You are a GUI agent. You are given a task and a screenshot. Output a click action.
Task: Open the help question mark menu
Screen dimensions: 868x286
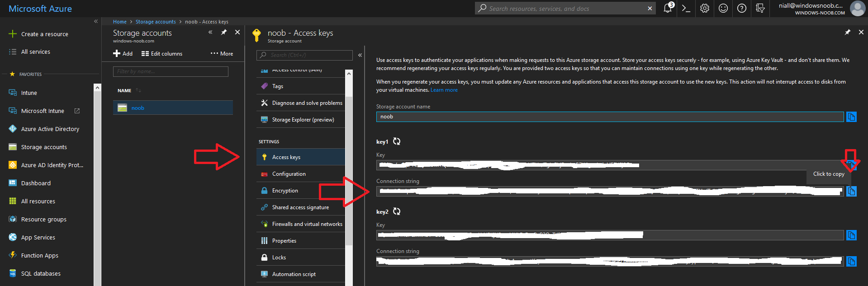coord(742,8)
